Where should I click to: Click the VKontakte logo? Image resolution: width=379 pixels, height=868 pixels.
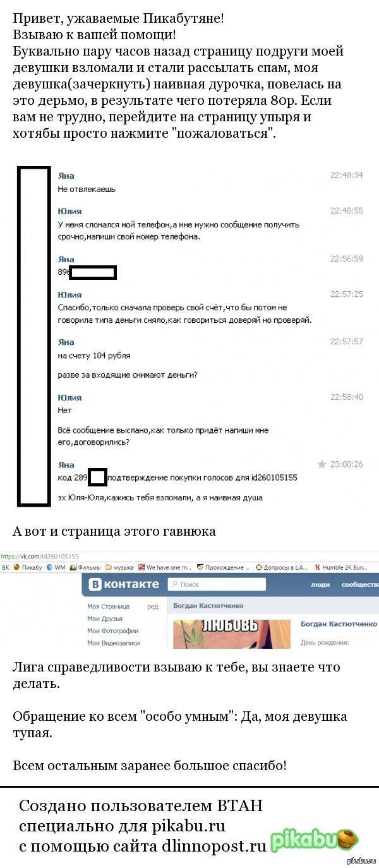tap(124, 584)
